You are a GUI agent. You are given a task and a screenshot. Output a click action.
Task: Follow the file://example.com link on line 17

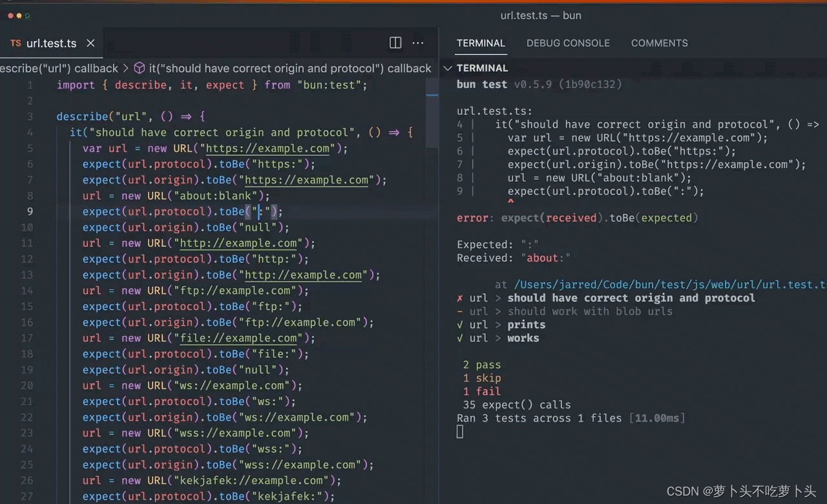click(x=238, y=339)
